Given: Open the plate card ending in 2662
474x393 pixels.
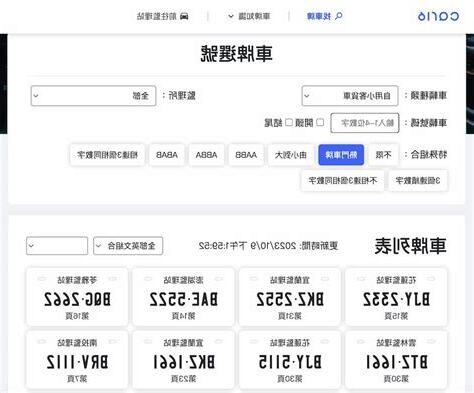Looking at the screenshot, I should 77,296.
